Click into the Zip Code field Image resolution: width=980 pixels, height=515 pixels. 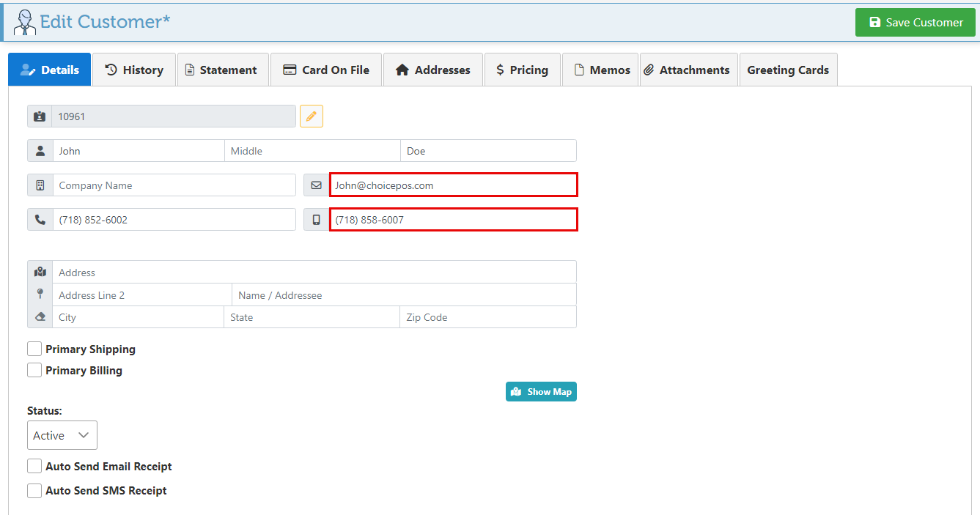(x=487, y=317)
